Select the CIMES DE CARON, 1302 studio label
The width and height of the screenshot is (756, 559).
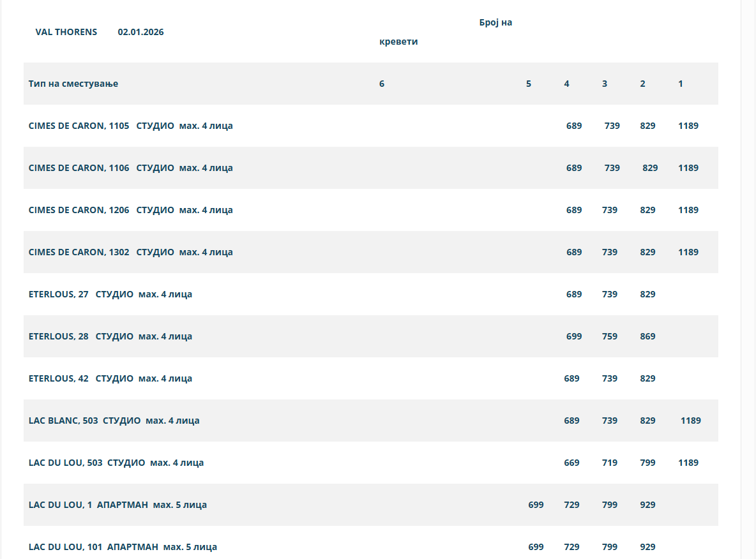[130, 252]
